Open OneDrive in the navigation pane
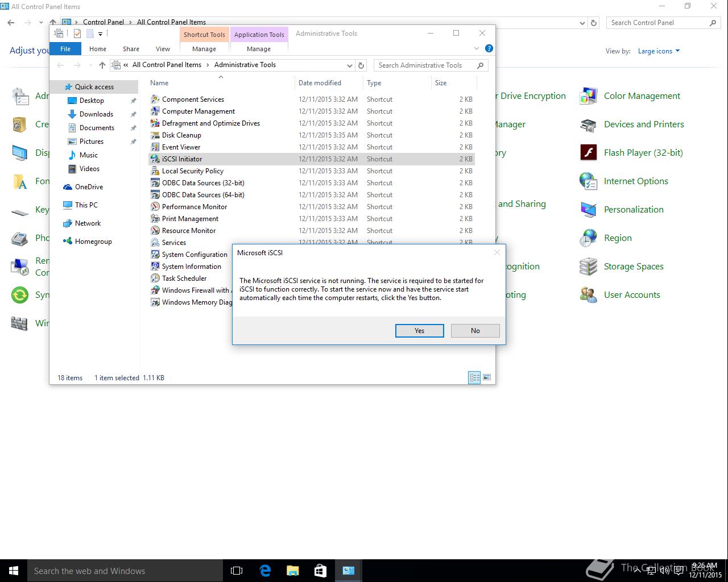The width and height of the screenshot is (728, 582). coord(89,187)
